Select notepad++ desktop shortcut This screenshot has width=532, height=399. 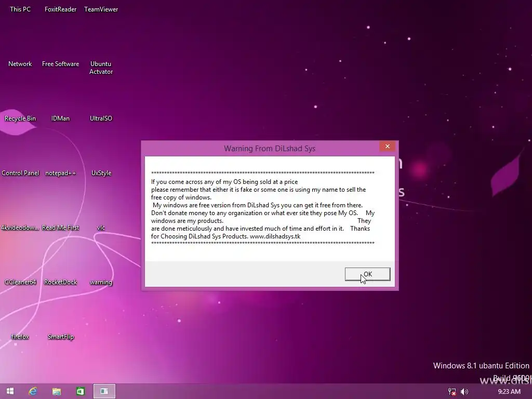click(60, 173)
